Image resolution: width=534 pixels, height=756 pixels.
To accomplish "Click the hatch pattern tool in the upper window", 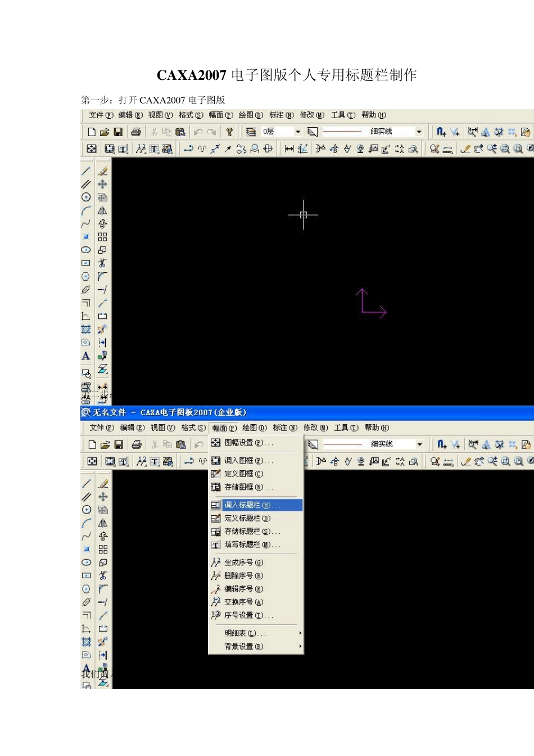I will pyautogui.click(x=86, y=330).
